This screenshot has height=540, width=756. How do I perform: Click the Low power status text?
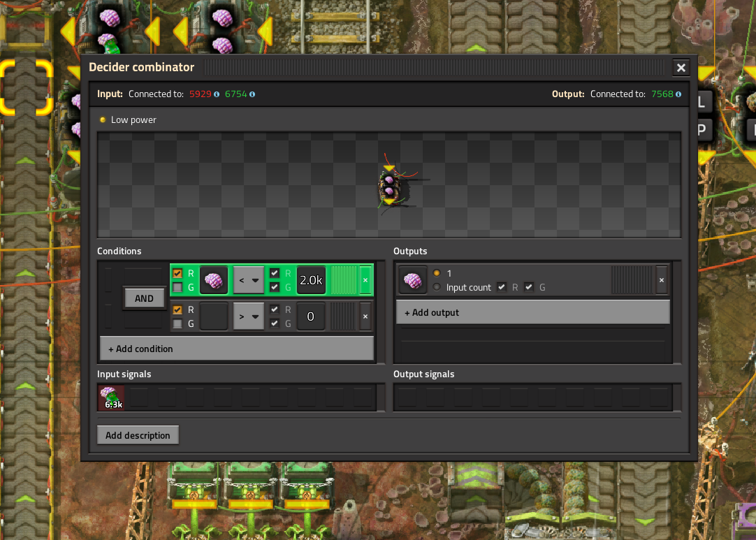pyautogui.click(x=133, y=120)
